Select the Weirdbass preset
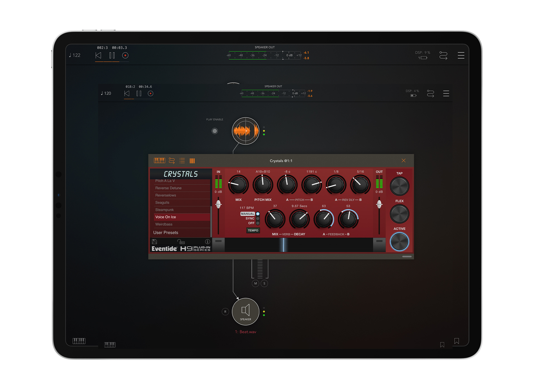Viewport: 537px width, 392px height. (x=182, y=224)
